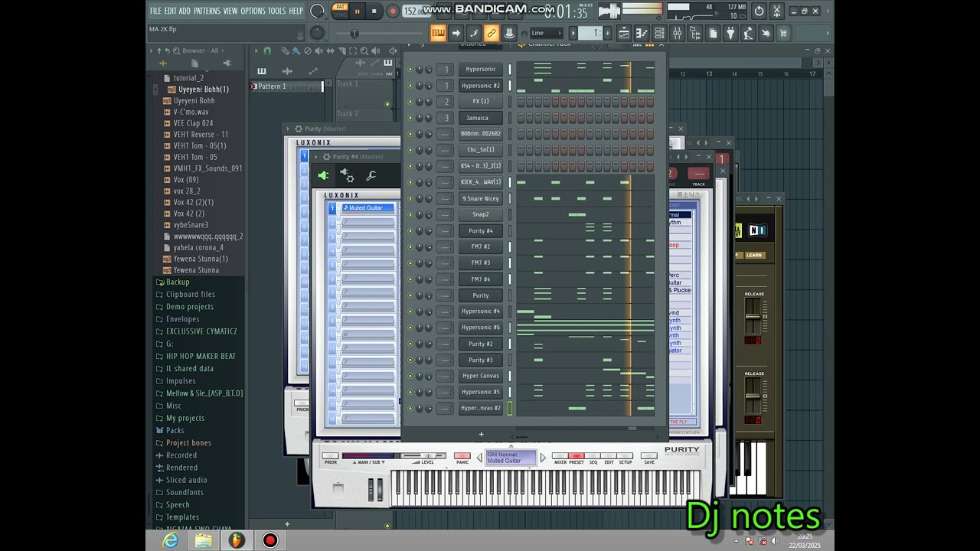Toggle the Purity #4 channel mute LED
Viewport: 980px width, 551px height.
tap(410, 231)
